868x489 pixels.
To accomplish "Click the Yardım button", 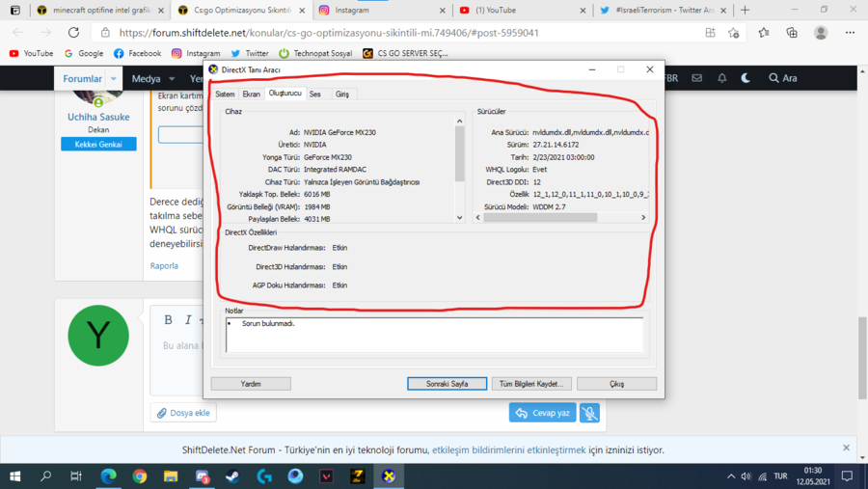I will click(251, 384).
